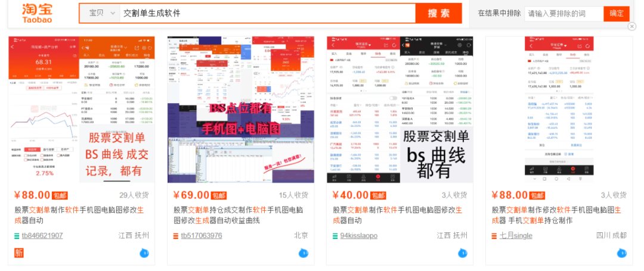Screen dimensions: 644x271
Task: Click the 包邮 tag next to ¥69.00
Action: (x=218, y=195)
